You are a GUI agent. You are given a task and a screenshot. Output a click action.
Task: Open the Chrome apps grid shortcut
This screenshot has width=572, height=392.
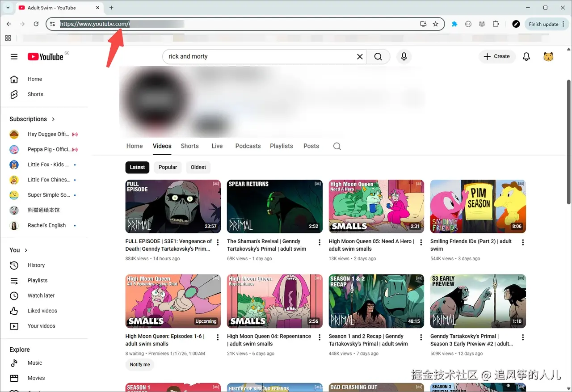click(8, 38)
